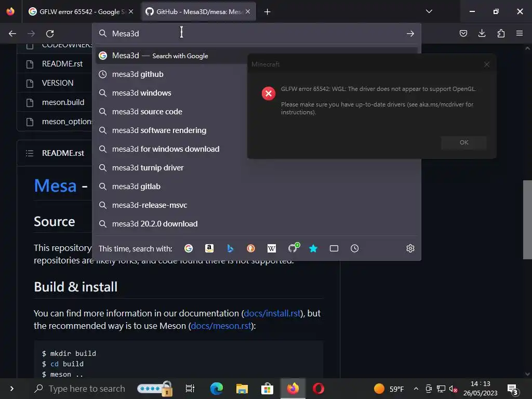Open the list all tabs chevron
532x399 pixels.
pyautogui.click(x=429, y=11)
